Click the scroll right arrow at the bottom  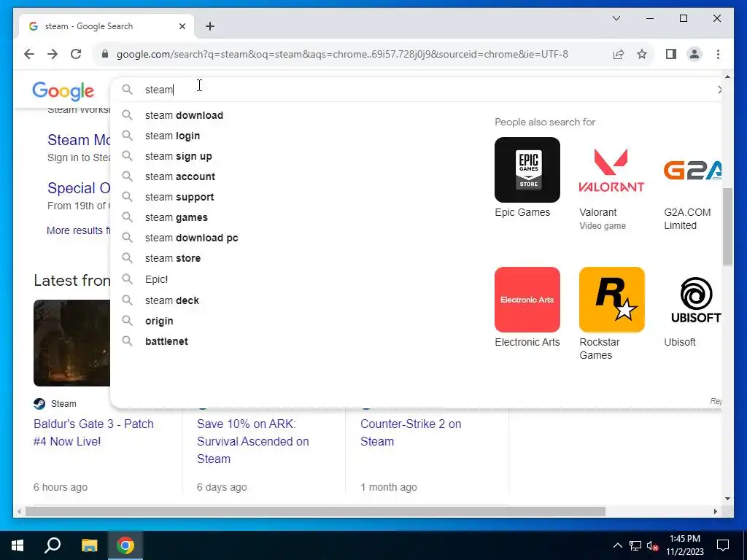[715, 511]
